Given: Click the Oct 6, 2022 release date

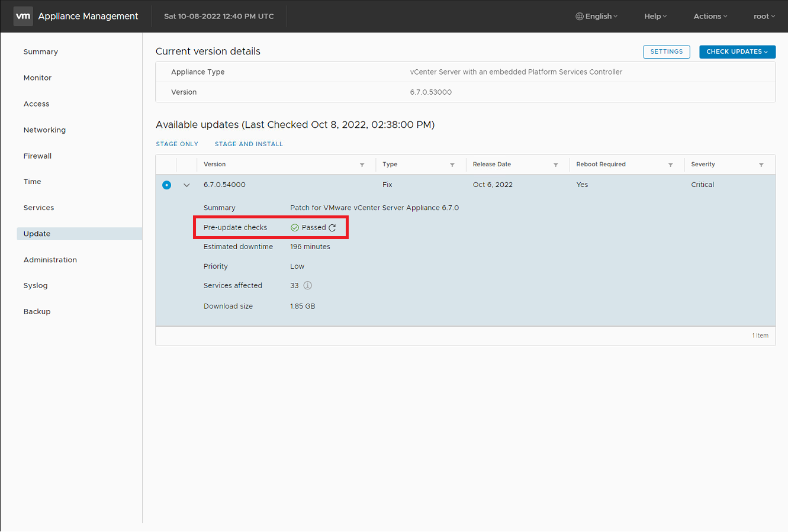Looking at the screenshot, I should [493, 185].
